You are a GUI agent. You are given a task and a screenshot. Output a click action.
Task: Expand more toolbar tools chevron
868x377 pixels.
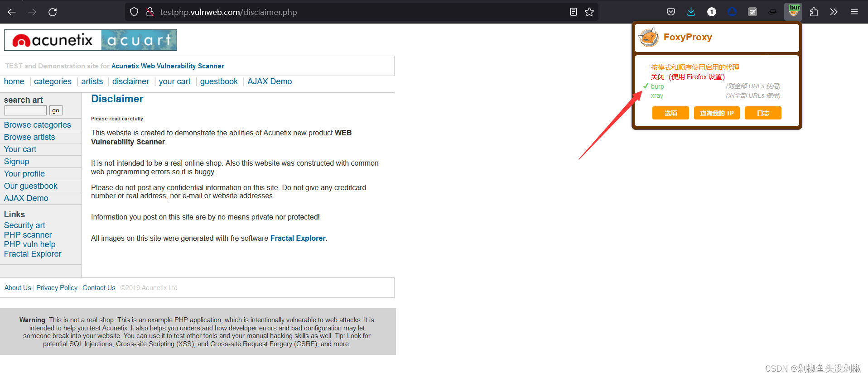click(834, 12)
